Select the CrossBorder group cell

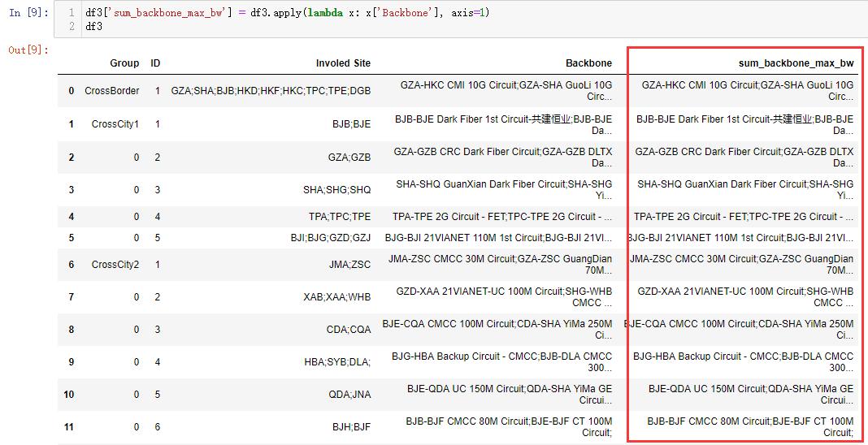point(112,91)
